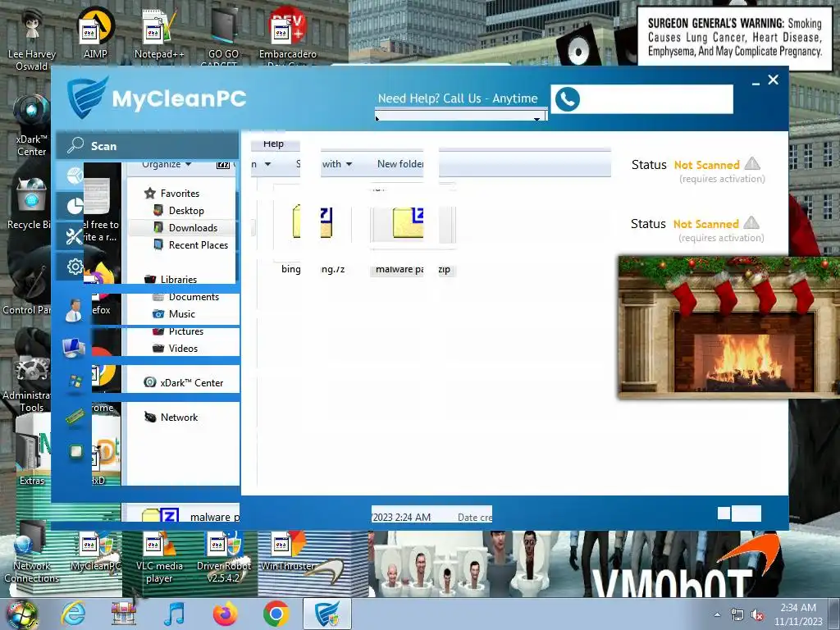The width and height of the screenshot is (840, 630).
Task: Select xDark Center in navigation pane
Action: pos(191,382)
